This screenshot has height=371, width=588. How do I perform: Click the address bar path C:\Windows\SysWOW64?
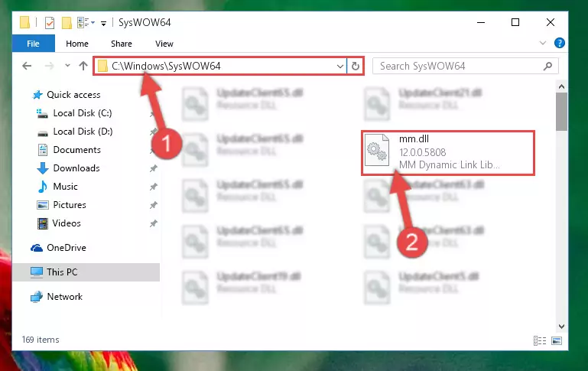(x=166, y=66)
